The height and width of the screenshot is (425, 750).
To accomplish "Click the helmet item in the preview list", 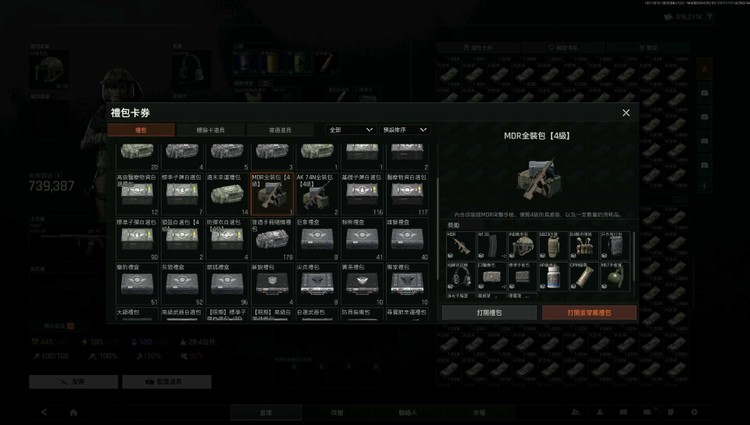I will point(522,245).
